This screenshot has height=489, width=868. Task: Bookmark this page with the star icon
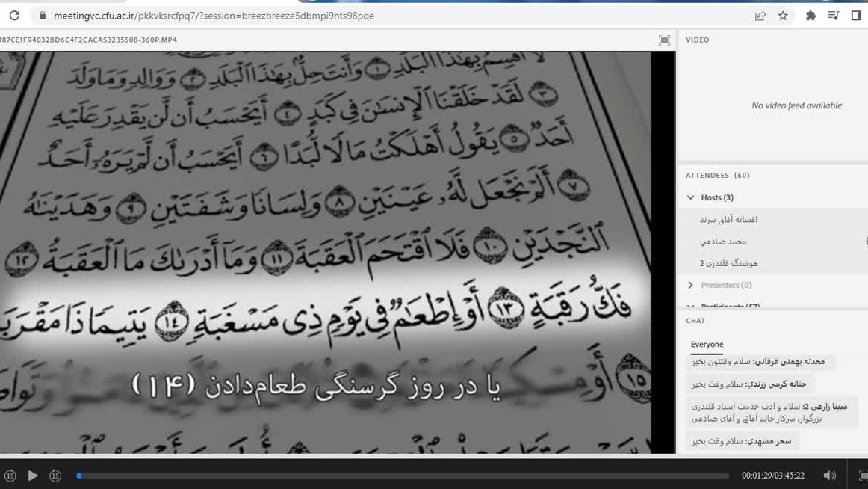[x=783, y=16]
